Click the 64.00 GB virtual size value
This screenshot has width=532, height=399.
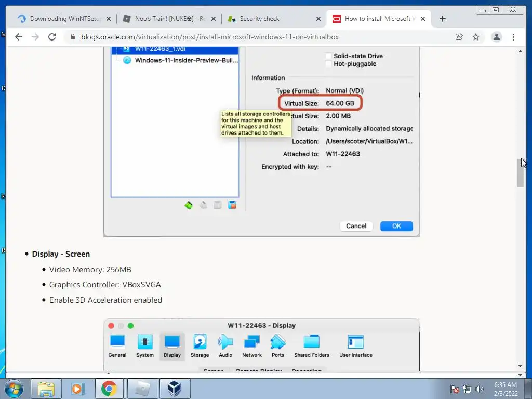click(340, 103)
